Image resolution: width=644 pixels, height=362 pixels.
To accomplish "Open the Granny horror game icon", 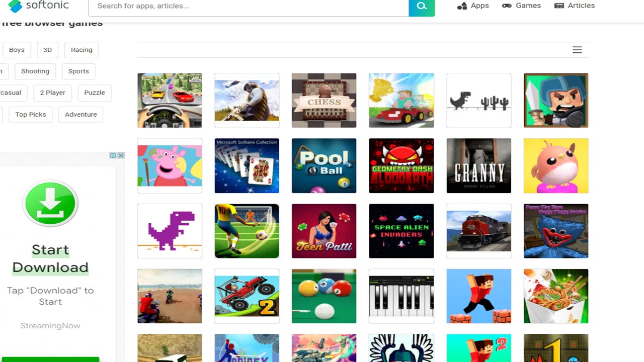I will tap(478, 166).
